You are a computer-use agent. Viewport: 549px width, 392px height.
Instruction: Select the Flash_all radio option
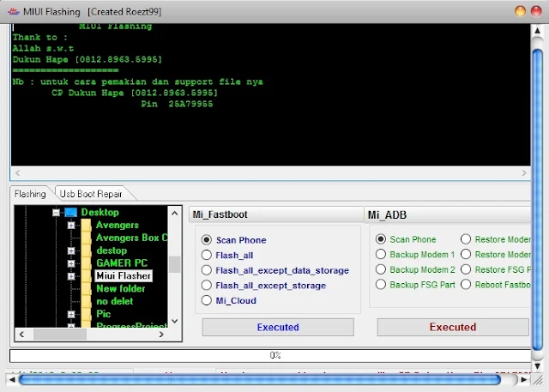207,255
